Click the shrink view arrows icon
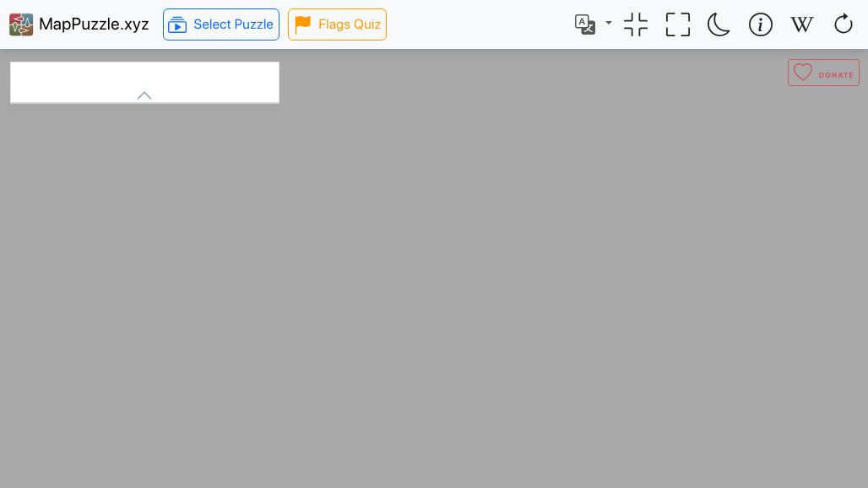Viewport: 868px width, 488px height. point(636,24)
